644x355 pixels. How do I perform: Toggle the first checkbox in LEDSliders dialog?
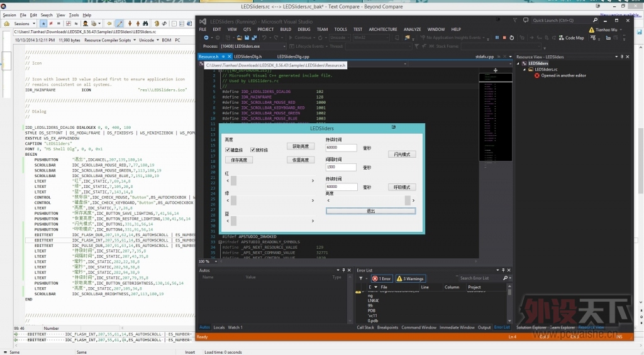228,150
